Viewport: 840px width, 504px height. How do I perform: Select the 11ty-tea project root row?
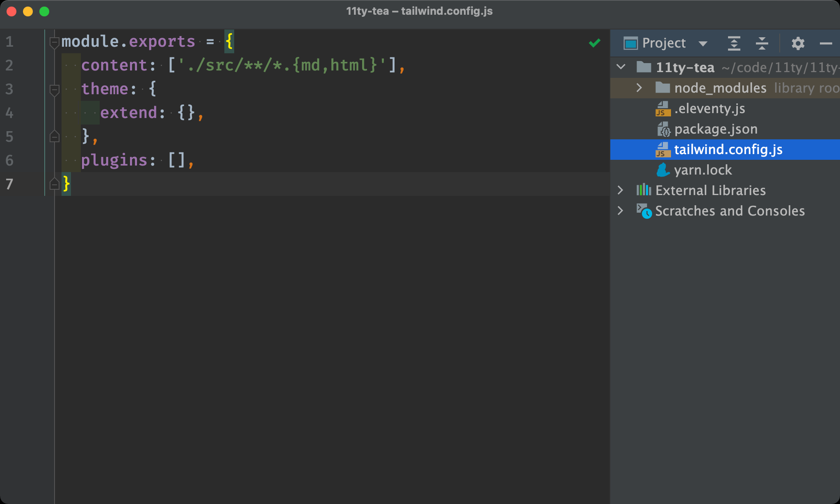pos(725,68)
